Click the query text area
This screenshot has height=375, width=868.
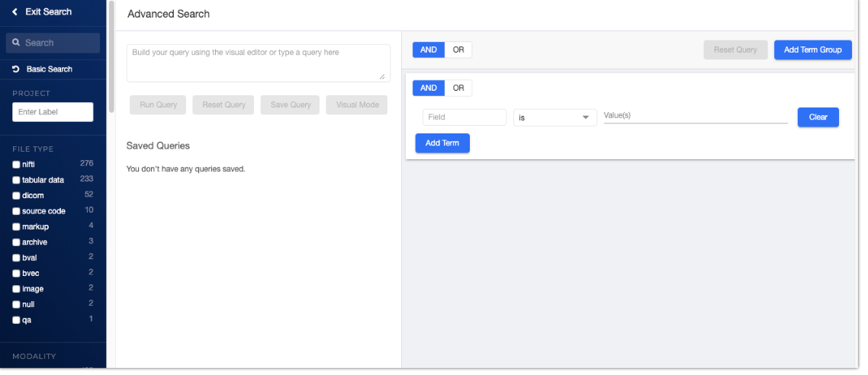tap(259, 63)
